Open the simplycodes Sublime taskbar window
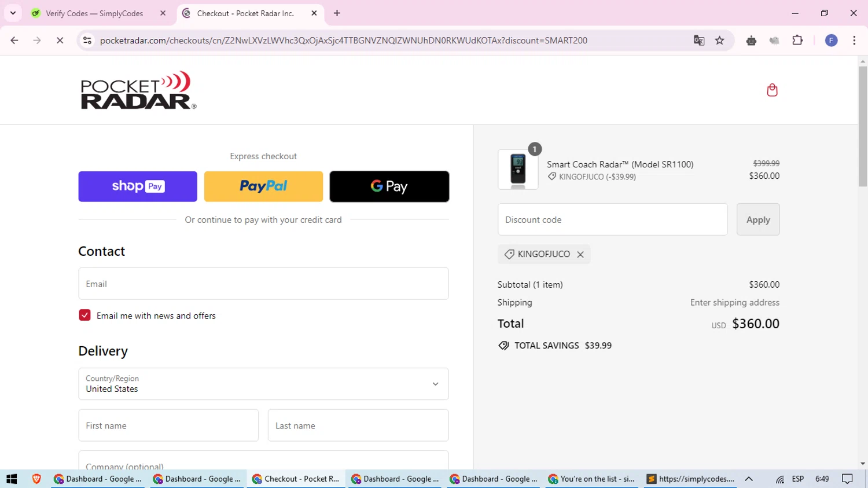The image size is (868, 488). pyautogui.click(x=690, y=479)
